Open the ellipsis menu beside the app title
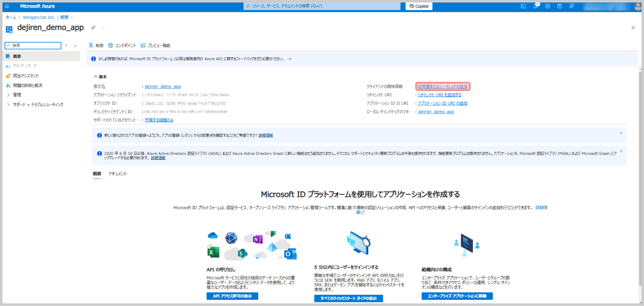The image size is (644, 306). pos(103,28)
